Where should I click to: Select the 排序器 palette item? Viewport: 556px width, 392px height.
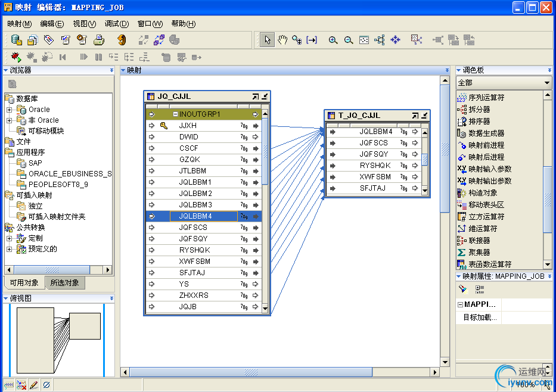(x=474, y=122)
